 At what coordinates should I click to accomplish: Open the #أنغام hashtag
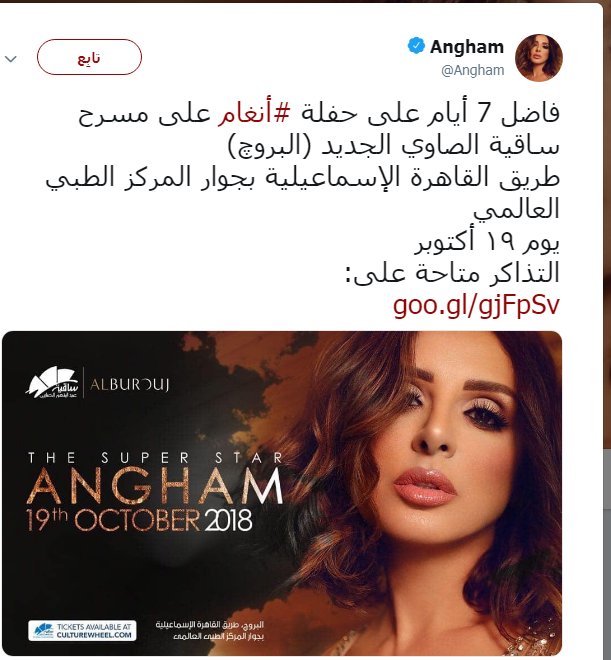254,114
